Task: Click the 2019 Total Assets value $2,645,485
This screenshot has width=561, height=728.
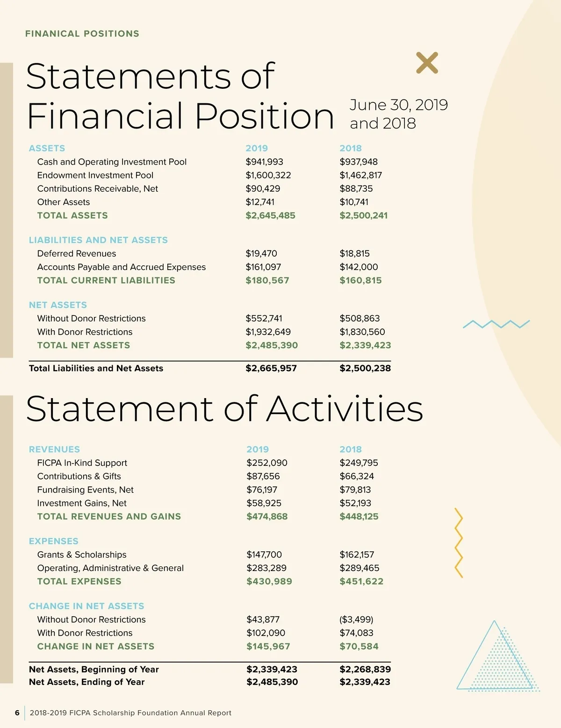Action: click(x=270, y=215)
